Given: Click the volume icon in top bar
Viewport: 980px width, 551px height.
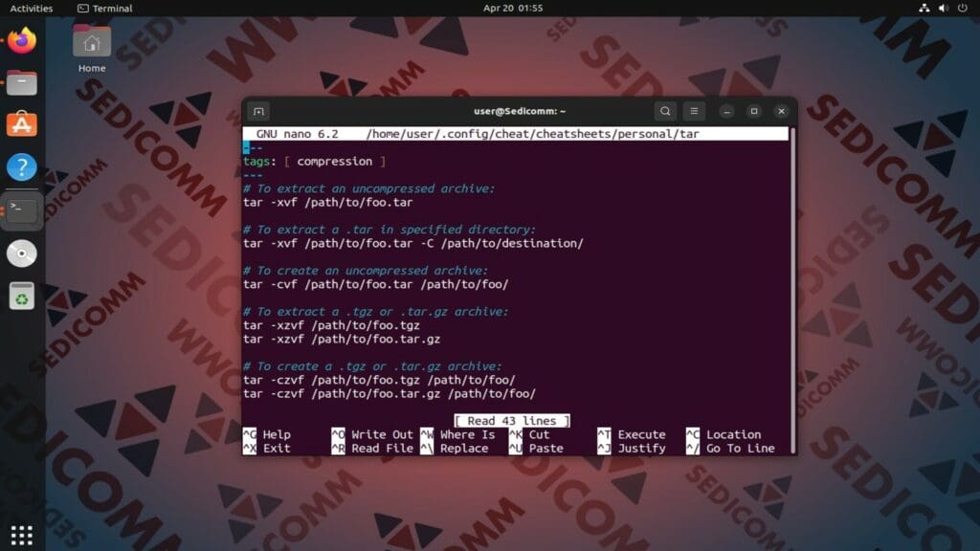Looking at the screenshot, I should 943,8.
